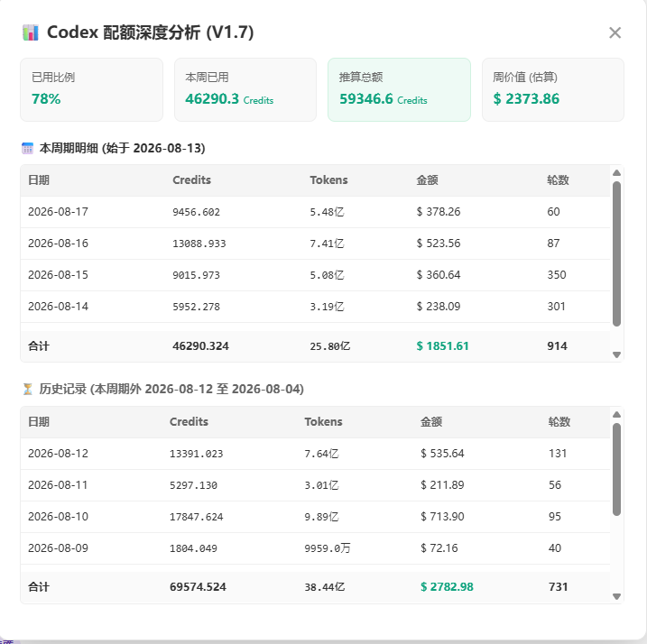Click the date cell 2026-08-14
The image size is (647, 644).
click(58, 306)
